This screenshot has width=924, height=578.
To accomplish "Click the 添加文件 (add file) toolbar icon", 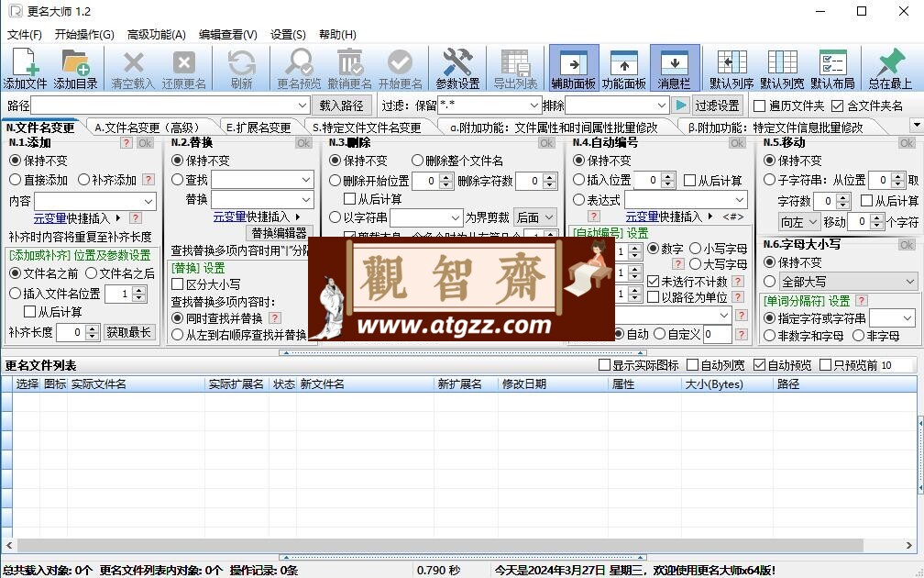I will tap(25, 68).
